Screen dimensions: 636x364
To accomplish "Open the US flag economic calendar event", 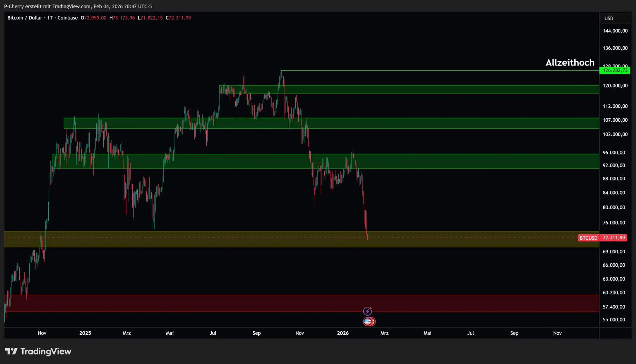I will [x=368, y=321].
